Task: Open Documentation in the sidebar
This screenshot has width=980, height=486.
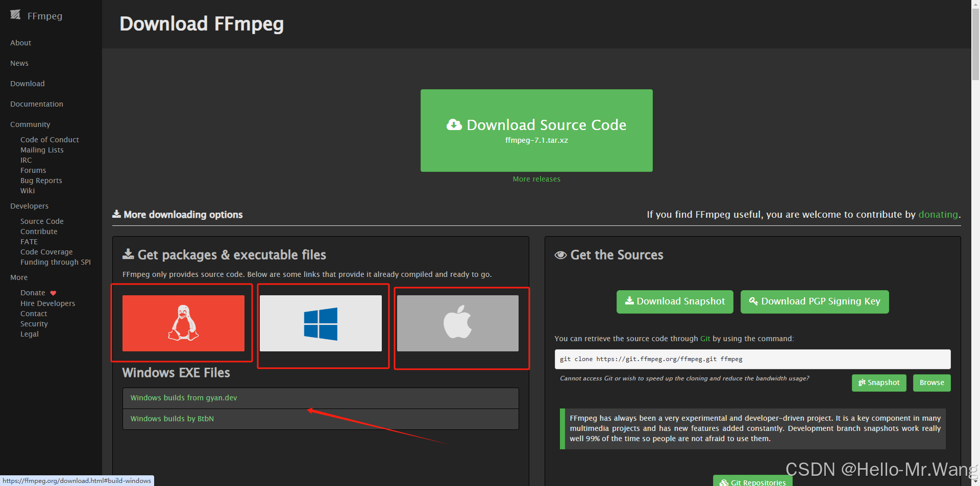Action: pos(37,104)
